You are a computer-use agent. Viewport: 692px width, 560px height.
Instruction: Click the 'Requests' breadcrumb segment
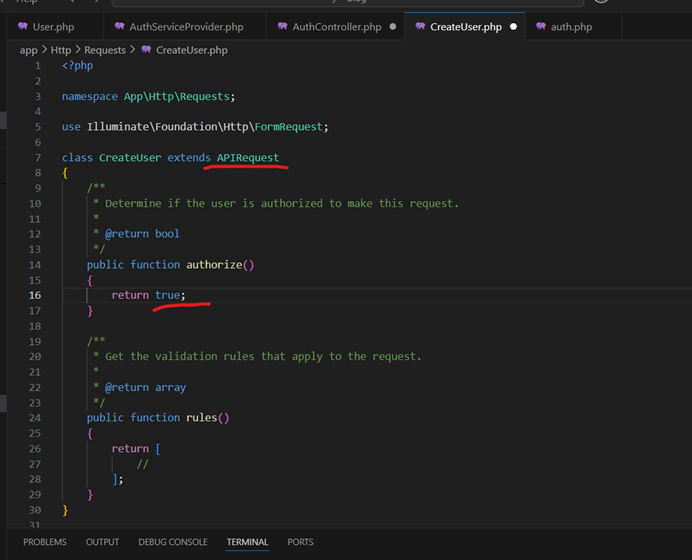pyautogui.click(x=105, y=50)
